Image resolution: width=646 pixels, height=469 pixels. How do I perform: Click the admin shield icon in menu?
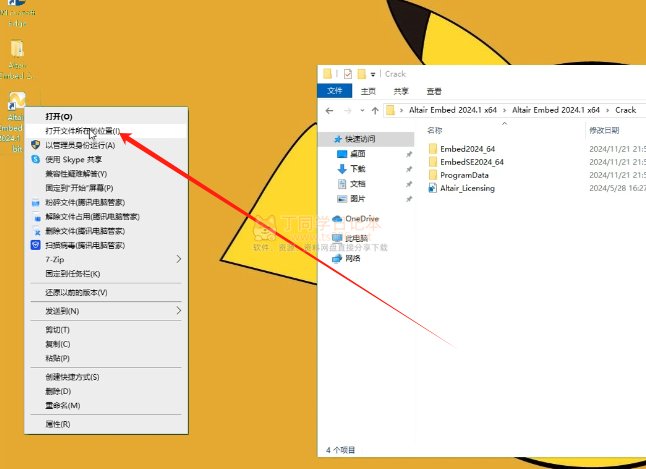click(35, 145)
